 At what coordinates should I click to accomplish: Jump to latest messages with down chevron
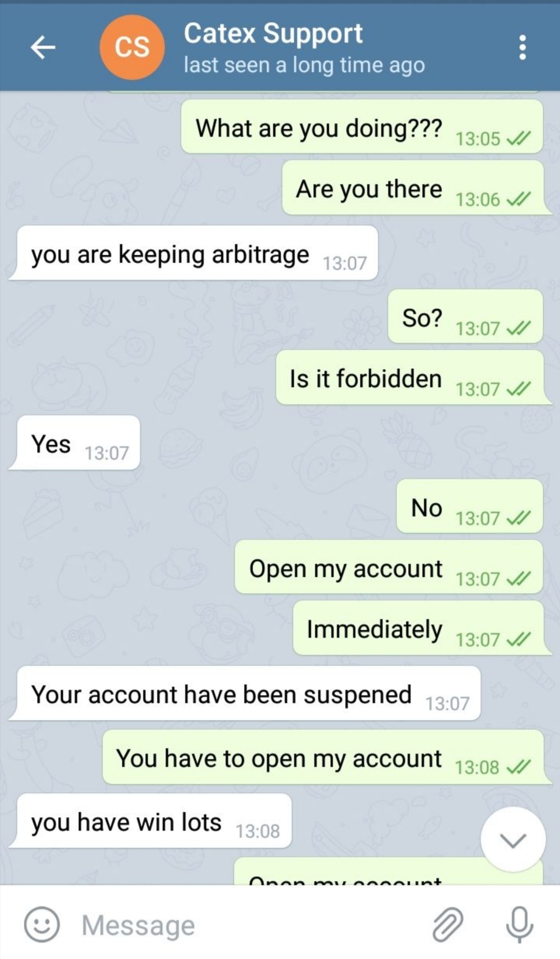tap(513, 840)
